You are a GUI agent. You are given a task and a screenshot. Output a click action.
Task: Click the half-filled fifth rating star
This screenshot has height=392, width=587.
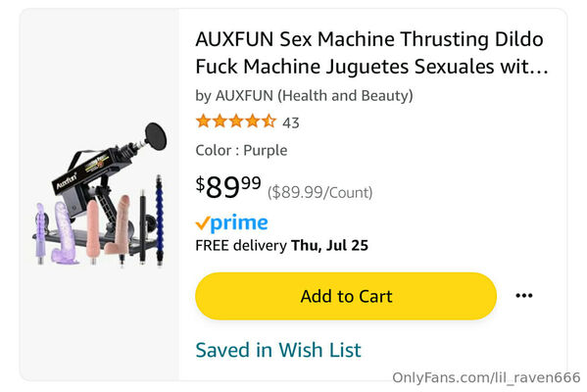coord(269,122)
